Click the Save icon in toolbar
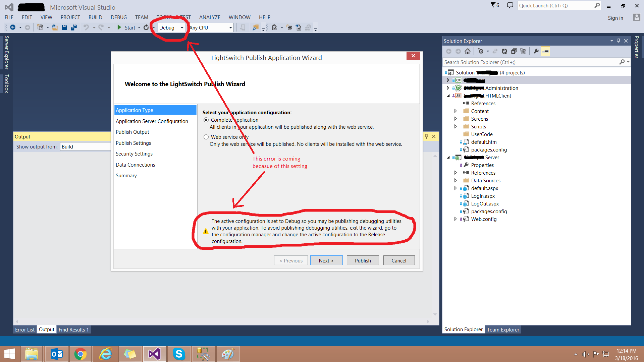This screenshot has width=644, height=362. 64,27
